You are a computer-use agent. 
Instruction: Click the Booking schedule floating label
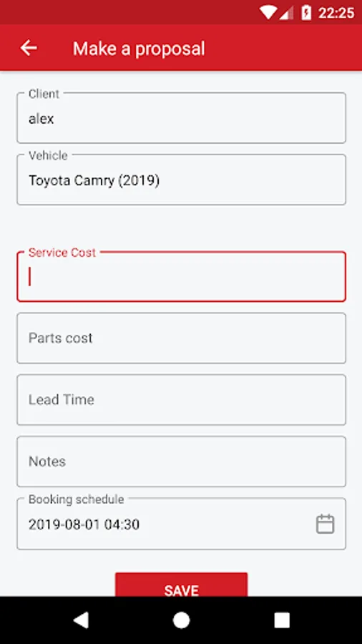[x=76, y=499]
